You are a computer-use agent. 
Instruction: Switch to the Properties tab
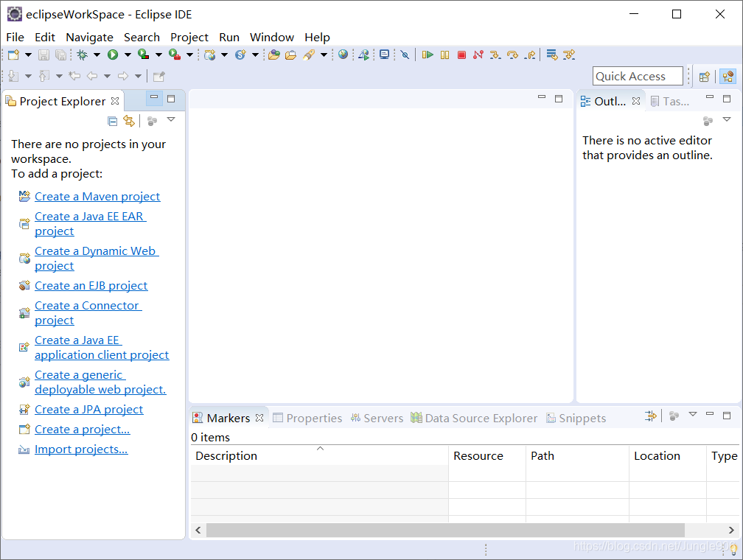coord(307,418)
